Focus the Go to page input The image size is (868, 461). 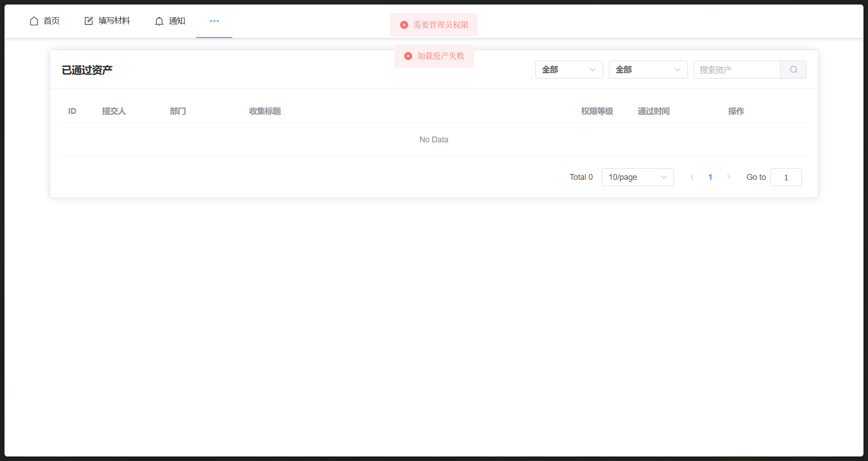click(x=786, y=177)
